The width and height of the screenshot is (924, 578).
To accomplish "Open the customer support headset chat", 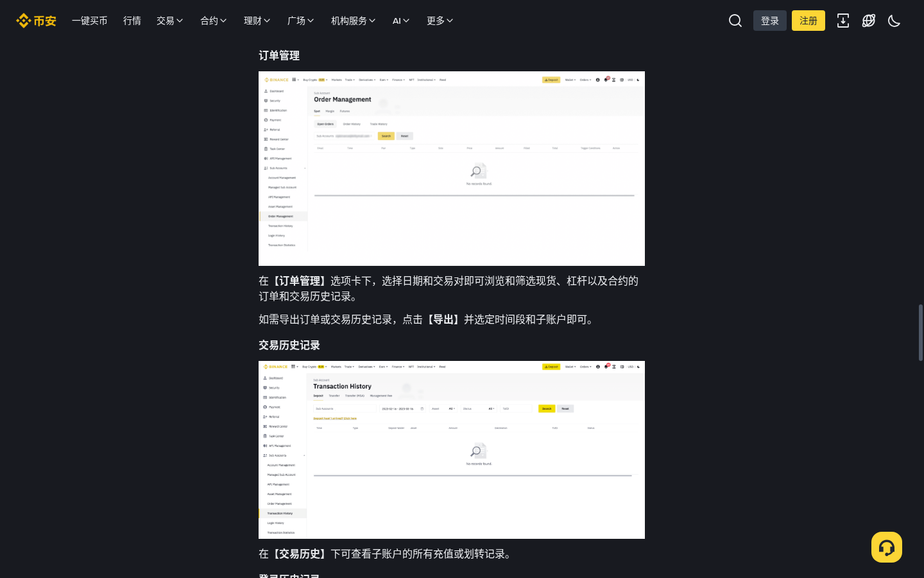I will tap(887, 547).
